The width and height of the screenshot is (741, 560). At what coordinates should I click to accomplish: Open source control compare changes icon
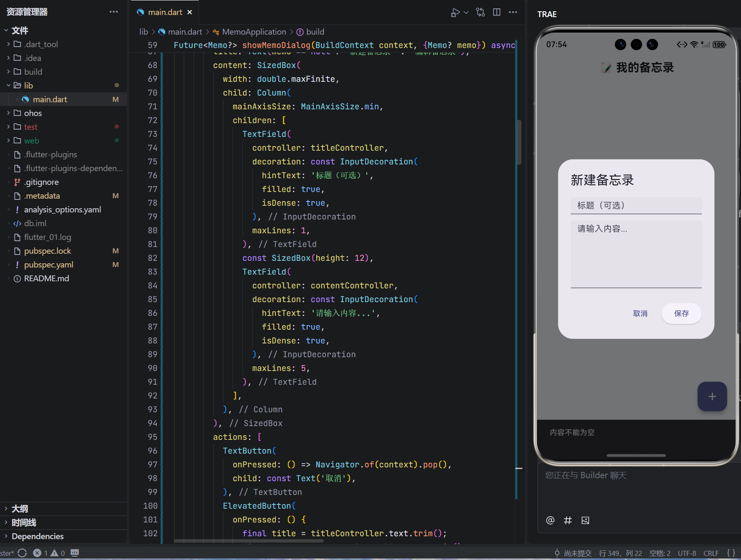(x=481, y=12)
